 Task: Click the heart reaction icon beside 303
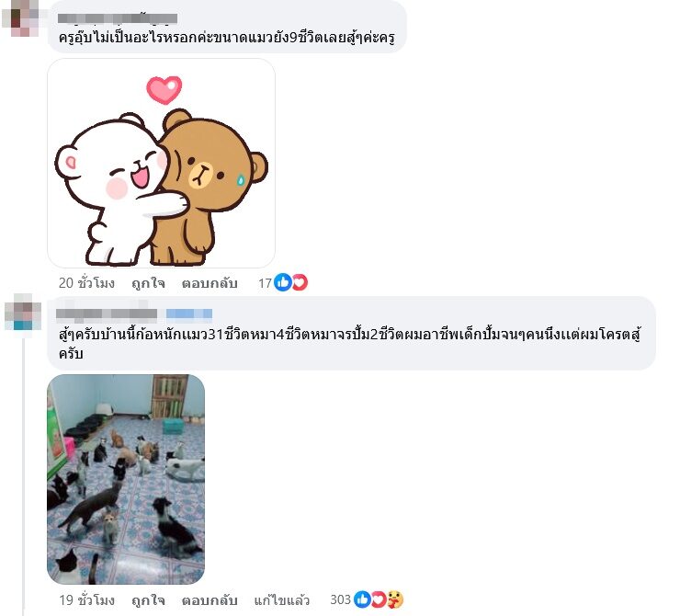pos(379,599)
